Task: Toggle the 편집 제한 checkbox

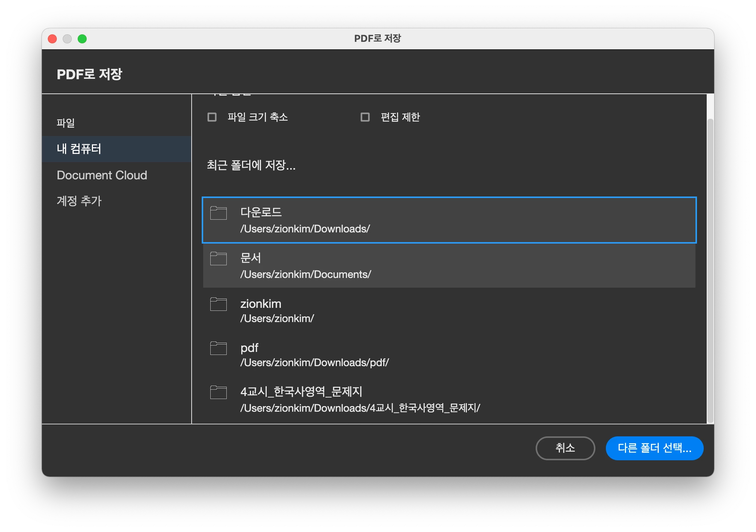Action: click(x=365, y=117)
